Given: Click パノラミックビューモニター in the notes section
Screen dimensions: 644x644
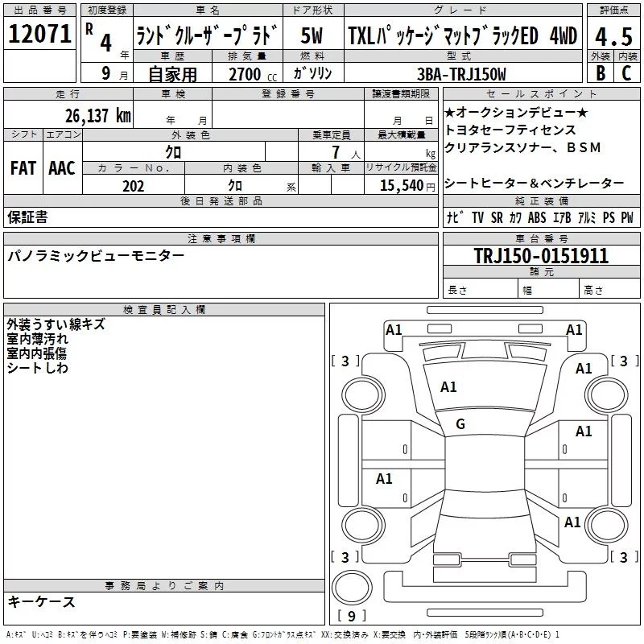Looking at the screenshot, I should coord(96,255).
